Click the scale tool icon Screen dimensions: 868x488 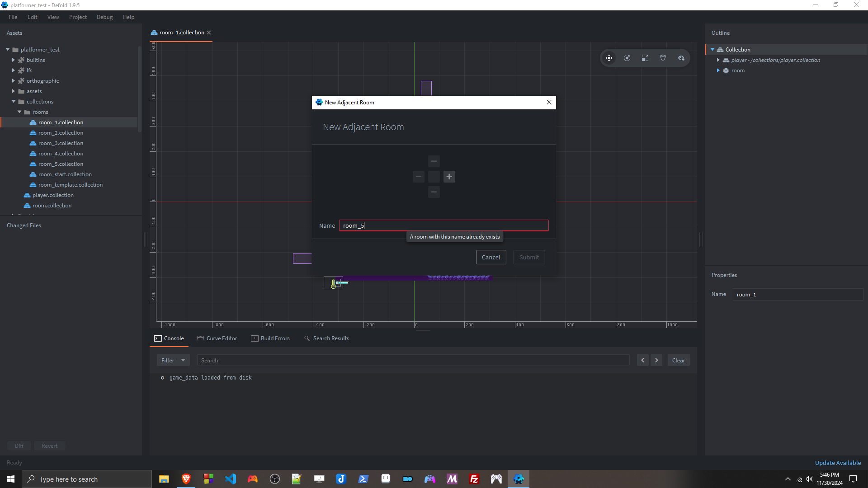645,58
